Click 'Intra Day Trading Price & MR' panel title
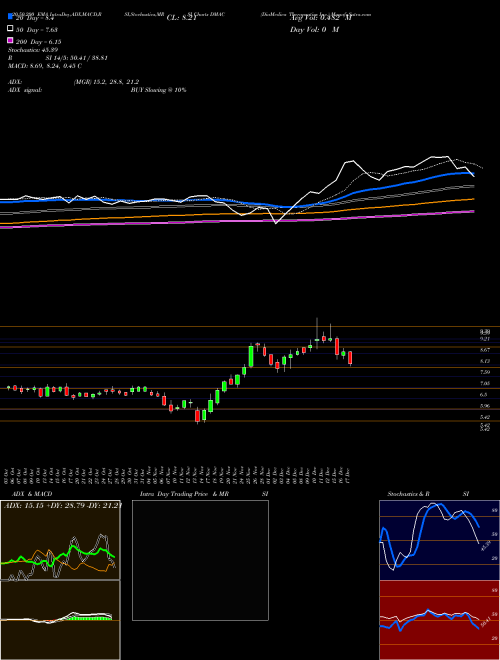 184,494
